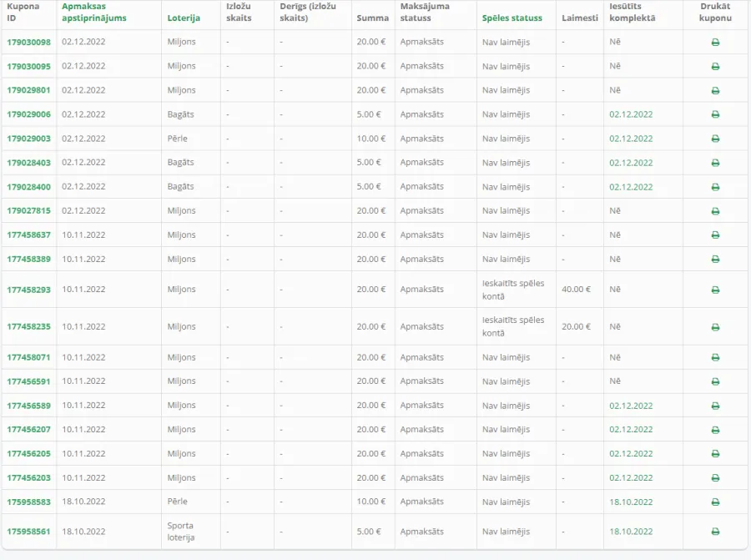The width and height of the screenshot is (751, 560).
Task: Open 02.12.2022 set link for coupon 179028400
Action: (x=631, y=187)
